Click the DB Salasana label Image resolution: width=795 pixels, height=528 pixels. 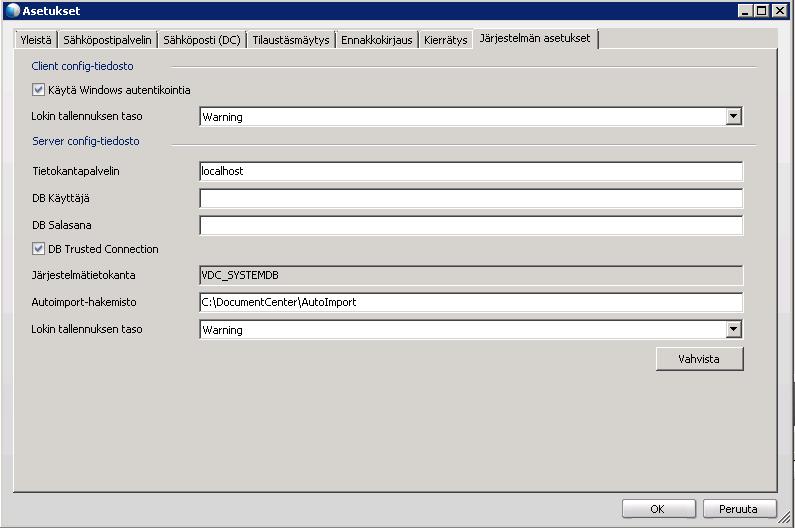61,225
